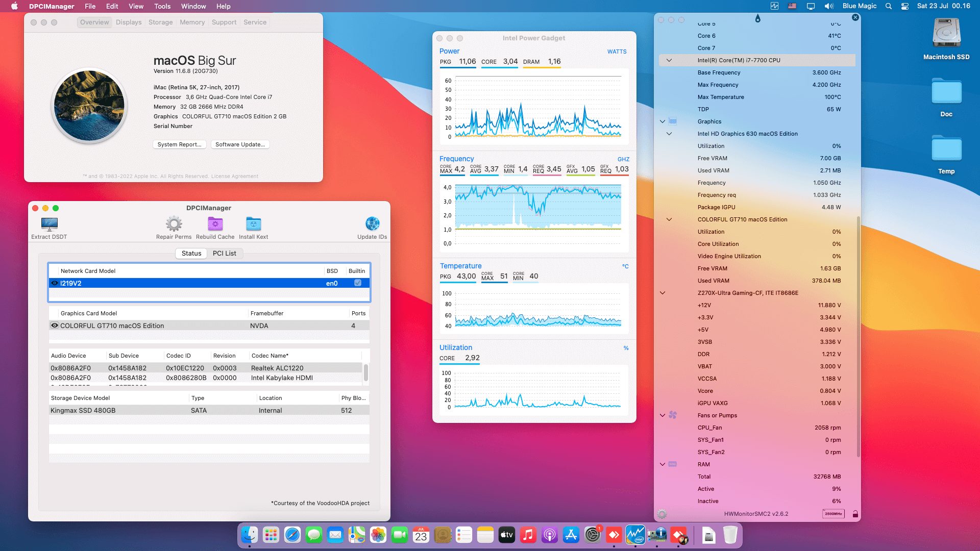This screenshot has width=980, height=551.
Task: Open the Storage tab in About This Mac
Action: point(160,22)
